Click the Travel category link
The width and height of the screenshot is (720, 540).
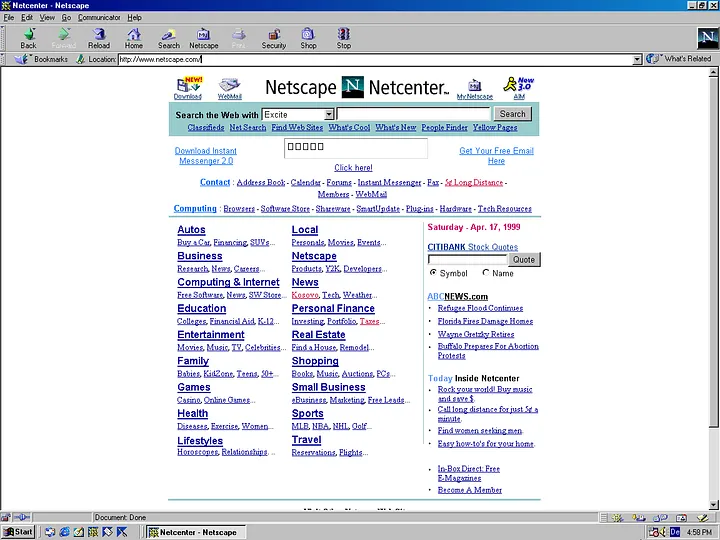(x=306, y=439)
